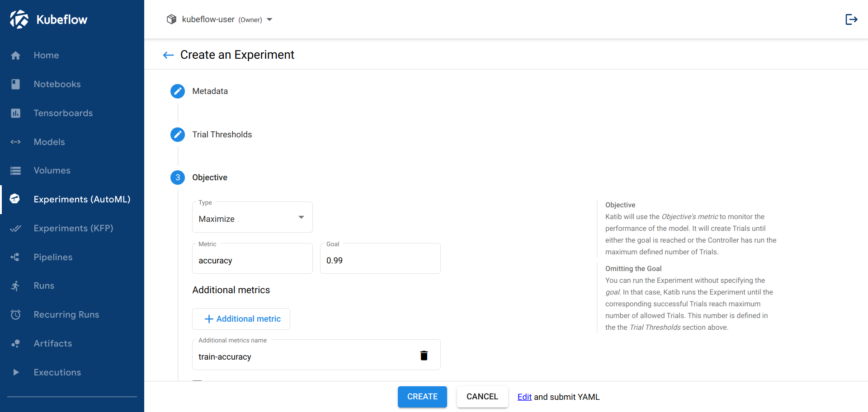Delete the train-accuracy metric with trash icon
Image resolution: width=868 pixels, height=412 pixels.
point(424,356)
